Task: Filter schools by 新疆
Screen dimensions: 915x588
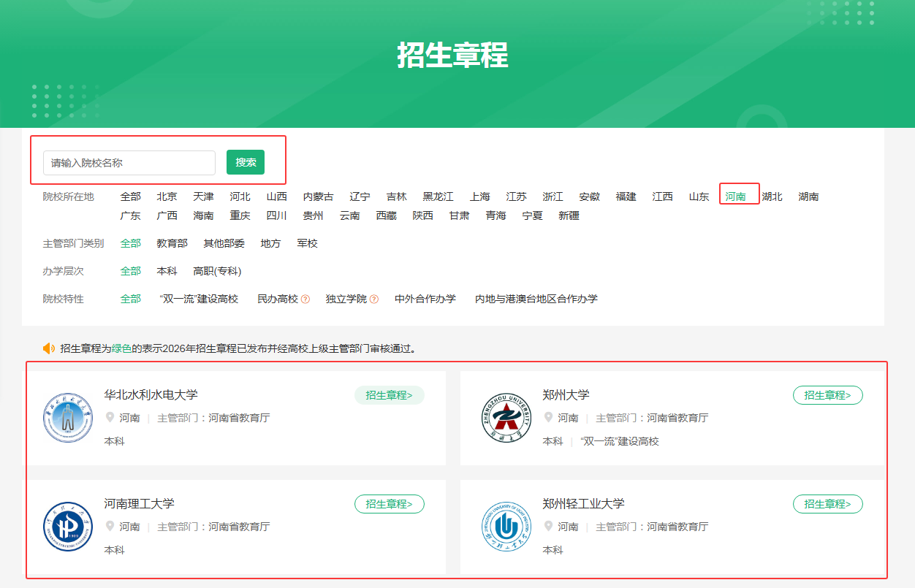Action: pyautogui.click(x=569, y=215)
